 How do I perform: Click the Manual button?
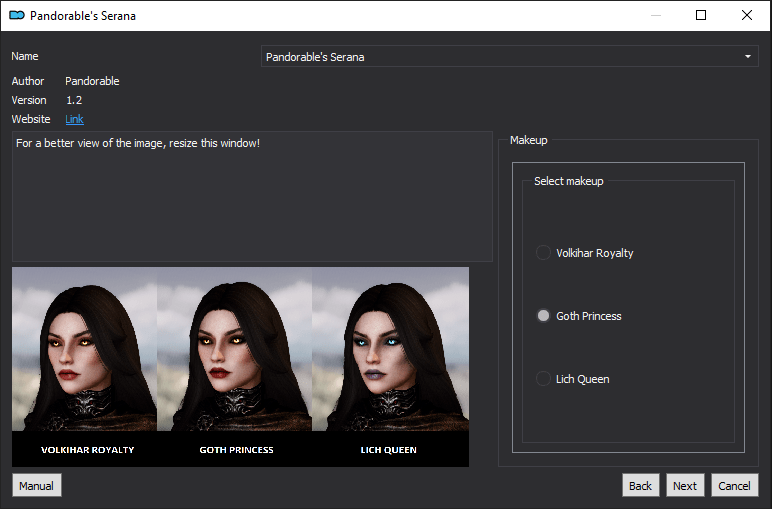36,485
